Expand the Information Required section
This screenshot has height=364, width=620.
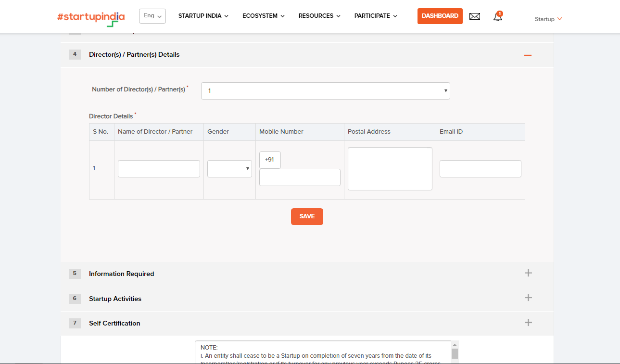tap(528, 273)
